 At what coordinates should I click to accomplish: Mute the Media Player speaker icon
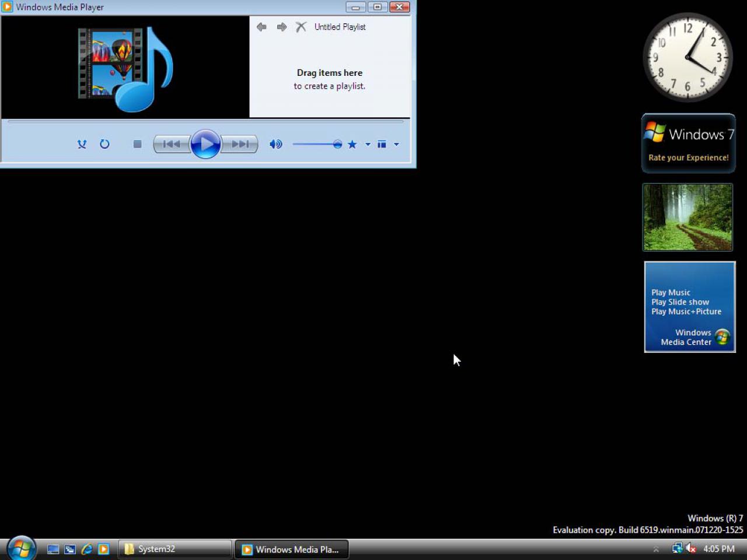pyautogui.click(x=275, y=144)
